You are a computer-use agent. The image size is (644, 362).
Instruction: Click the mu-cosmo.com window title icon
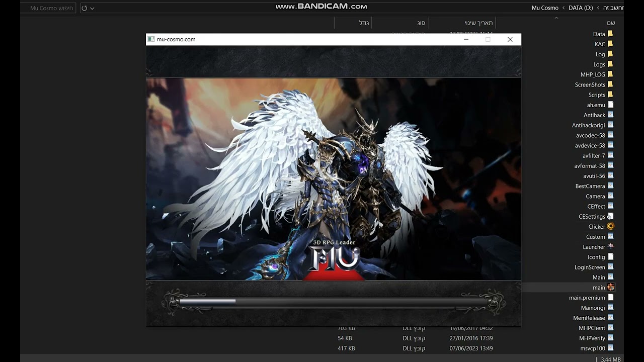coord(151,39)
